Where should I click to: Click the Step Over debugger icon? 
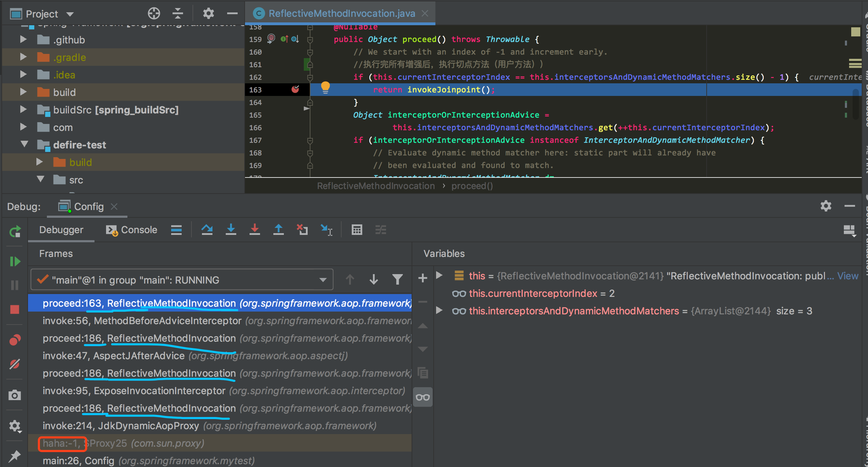click(x=207, y=230)
